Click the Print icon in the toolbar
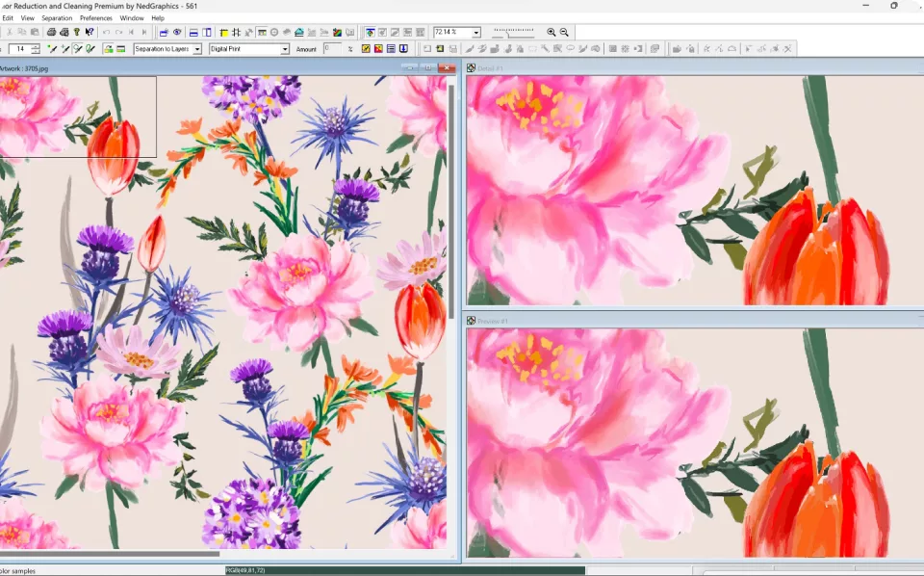Screen dimensions: 924x576 tap(51, 32)
